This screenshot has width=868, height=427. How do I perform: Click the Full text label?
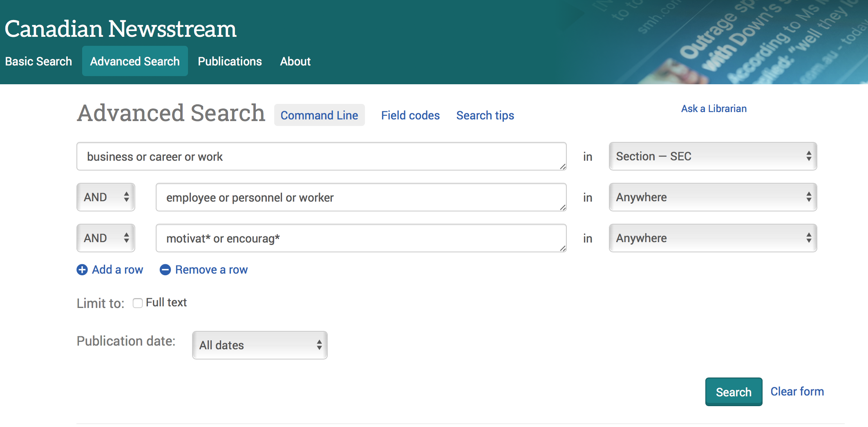pos(166,303)
